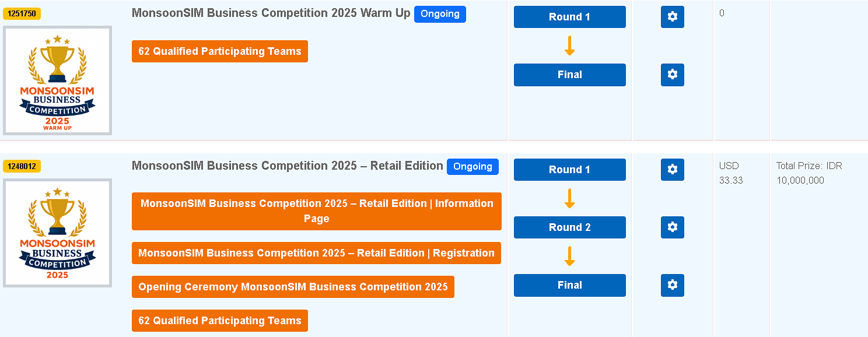Click the Retail Edition competition trophy logo

tap(57, 233)
